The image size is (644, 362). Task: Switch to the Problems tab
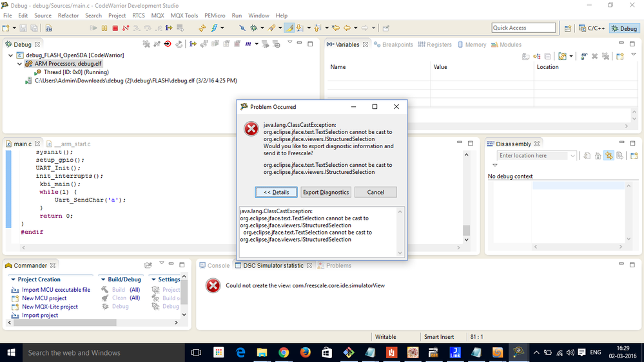coord(335,265)
